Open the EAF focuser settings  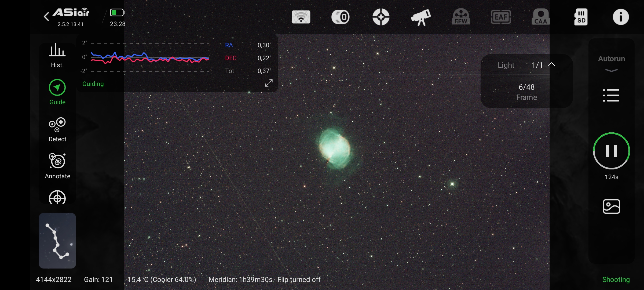tap(501, 17)
